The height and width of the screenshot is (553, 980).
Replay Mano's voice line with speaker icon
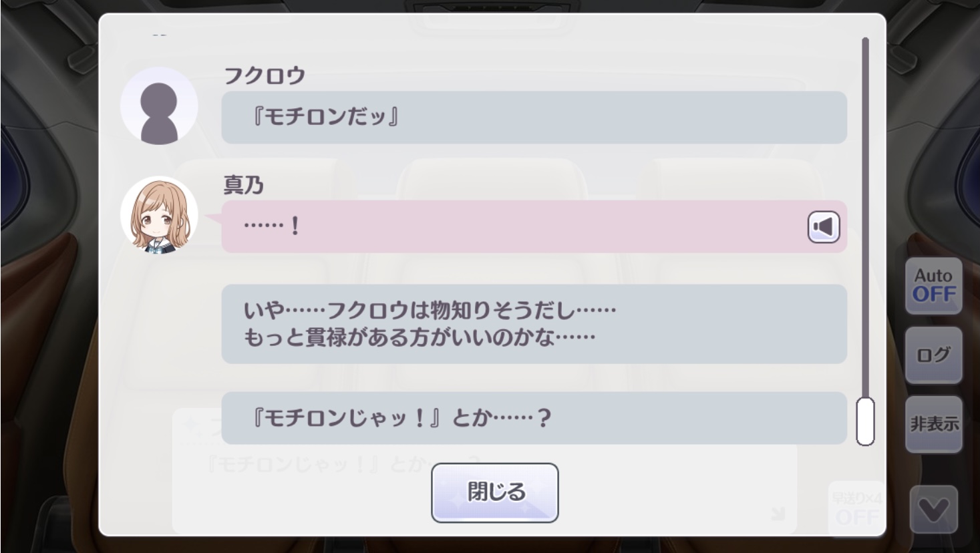[x=823, y=227]
